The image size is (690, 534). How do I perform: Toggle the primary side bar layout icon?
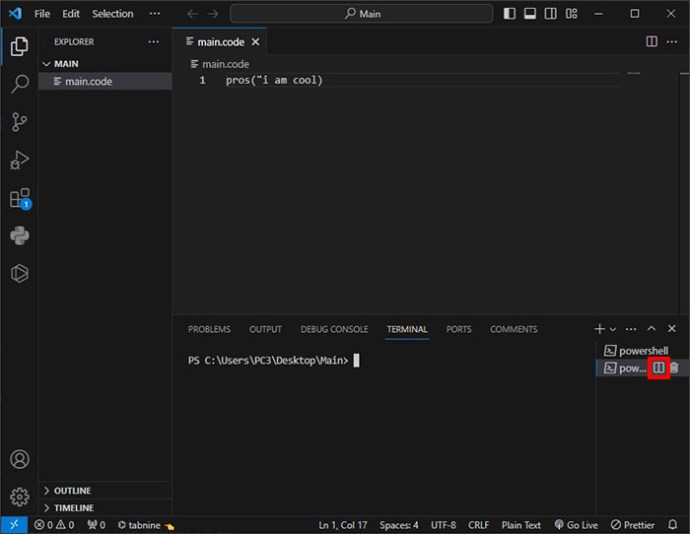(x=510, y=14)
